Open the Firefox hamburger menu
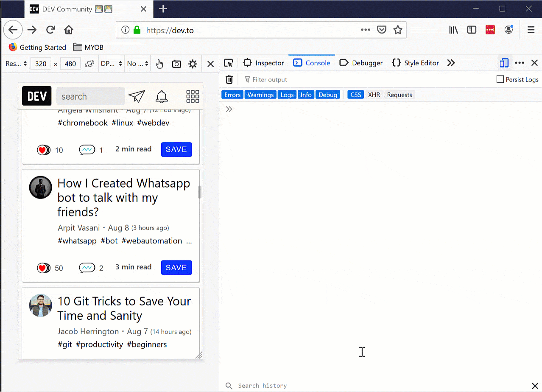Screen dimensions: 542x392 coord(531,30)
